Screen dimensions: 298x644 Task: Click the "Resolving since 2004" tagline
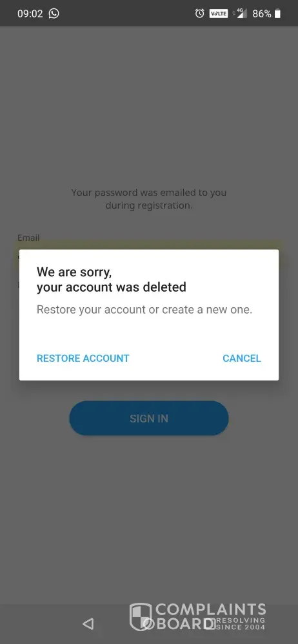coord(241,623)
